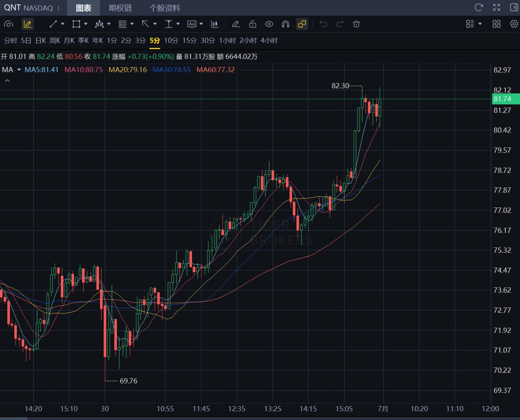This screenshot has width=520, height=420.
Task: Click the MA20 yellow legend label
Action: [x=128, y=70]
